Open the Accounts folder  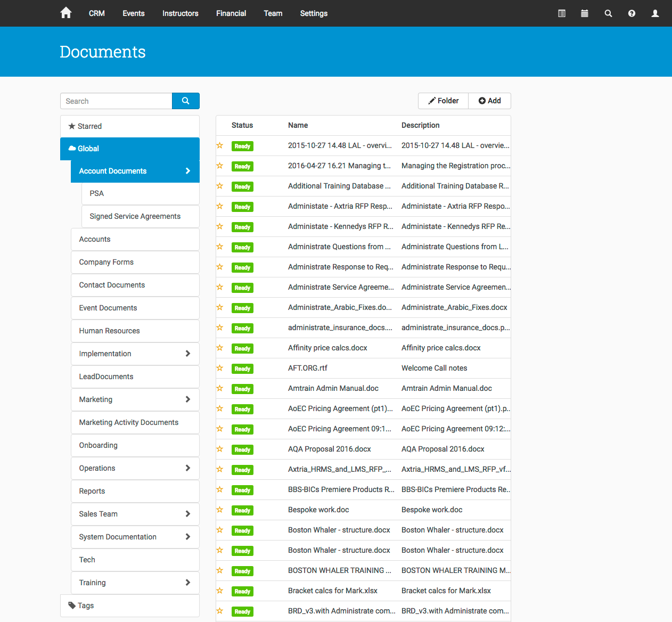(135, 239)
